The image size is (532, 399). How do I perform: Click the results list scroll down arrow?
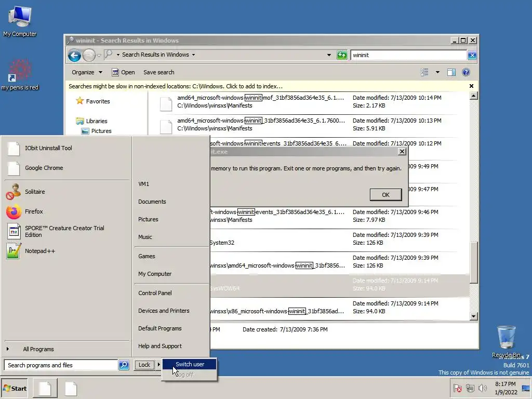pyautogui.click(x=474, y=316)
